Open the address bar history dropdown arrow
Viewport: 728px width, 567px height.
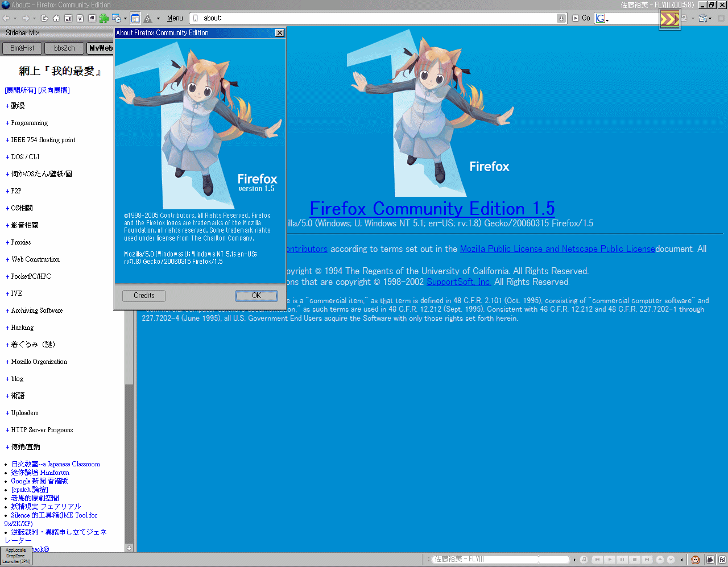coord(561,18)
